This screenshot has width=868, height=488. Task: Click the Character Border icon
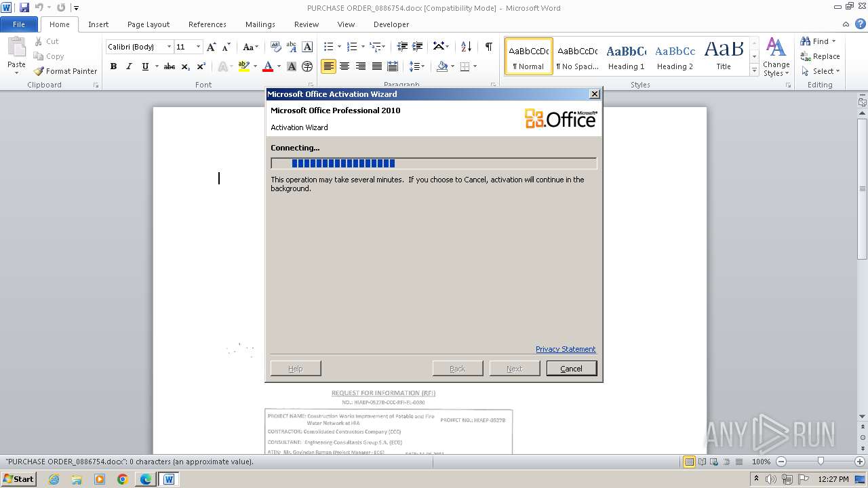point(307,47)
